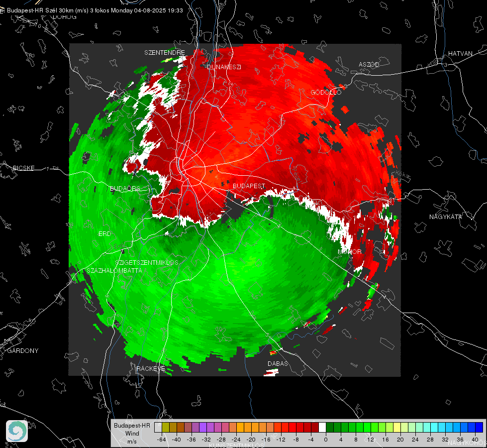Click the SZENTENDRE city label
Viewport: 487px width, 448px height.
[165, 53]
